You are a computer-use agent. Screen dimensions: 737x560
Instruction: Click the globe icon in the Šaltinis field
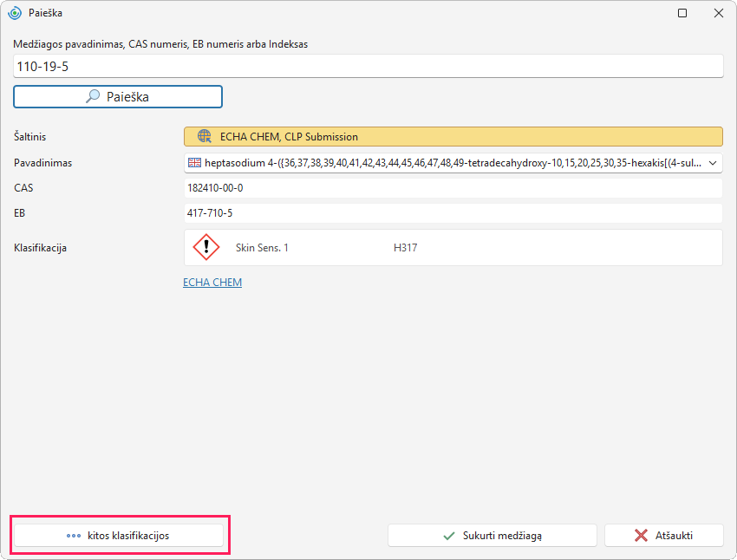tap(205, 136)
